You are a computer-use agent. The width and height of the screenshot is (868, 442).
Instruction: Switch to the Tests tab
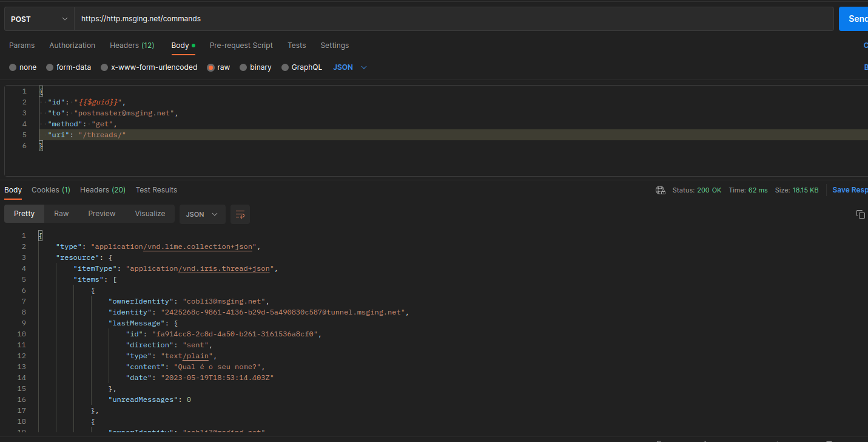297,46
